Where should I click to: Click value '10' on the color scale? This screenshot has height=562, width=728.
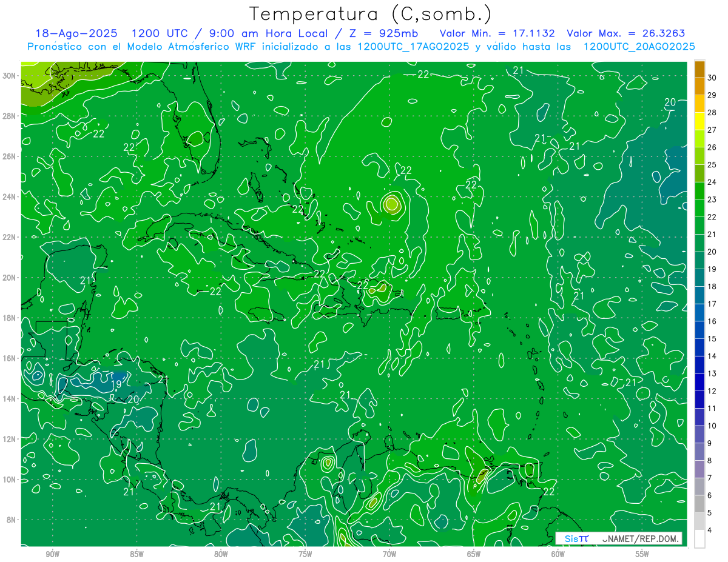(x=712, y=426)
